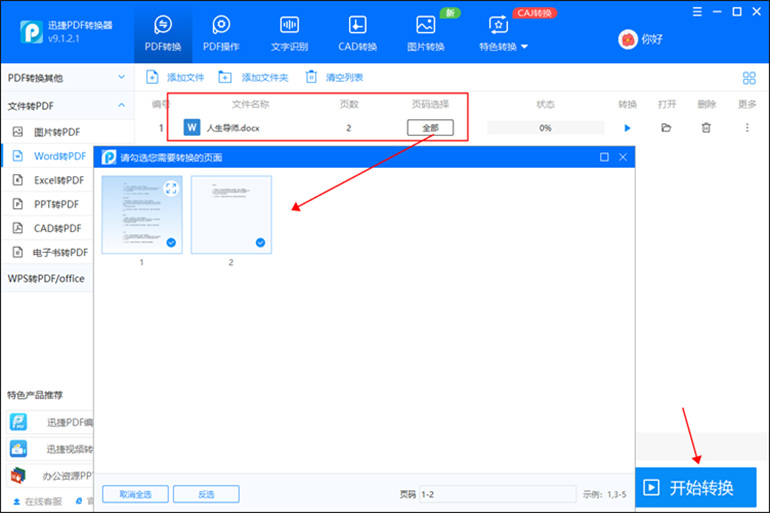Image resolution: width=770 pixels, height=513 pixels.
Task: Click the 页码选择 column header
Action: (x=430, y=104)
